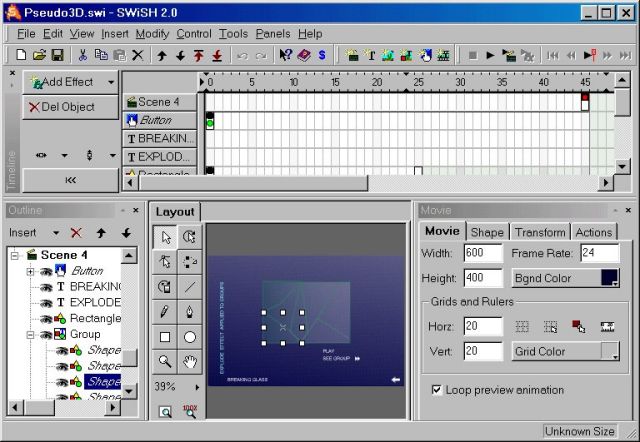Click the Frame Rate input field

[599, 253]
